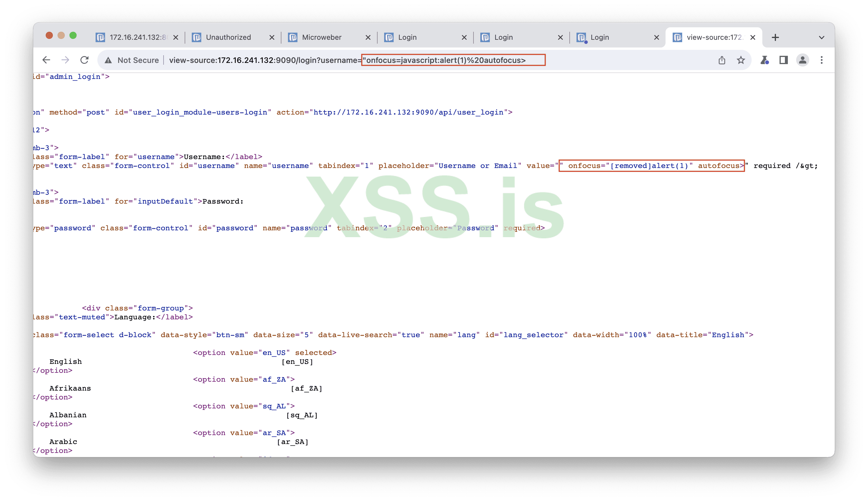Close the active view-source tab
The image size is (868, 501).
click(753, 37)
